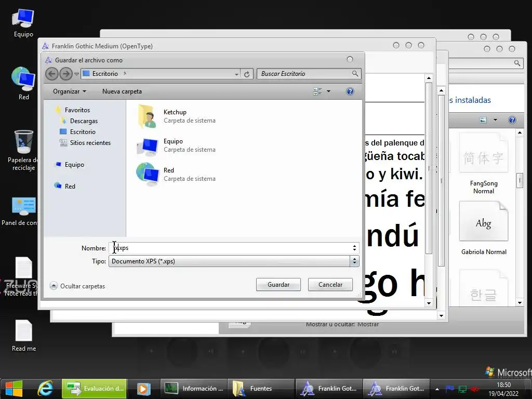
Task: Open Papelera de reciclaje desktop icon
Action: point(23,150)
